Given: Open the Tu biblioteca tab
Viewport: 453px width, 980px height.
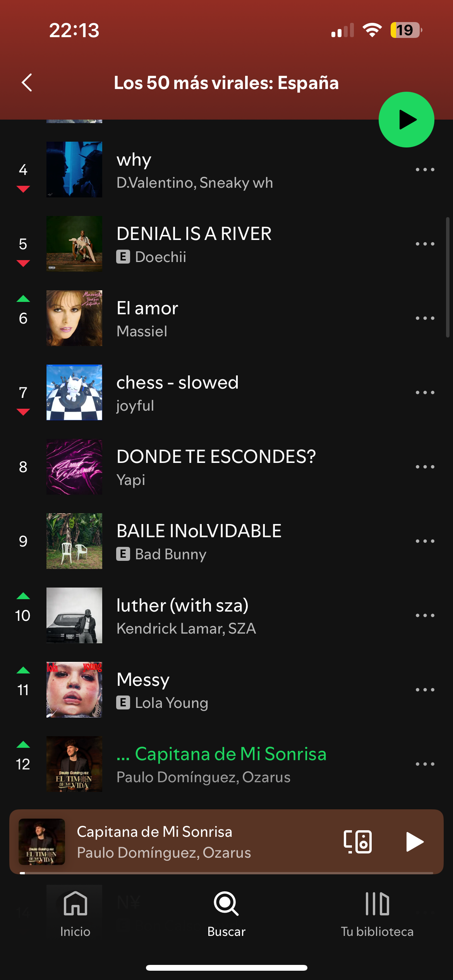Looking at the screenshot, I should (377, 913).
